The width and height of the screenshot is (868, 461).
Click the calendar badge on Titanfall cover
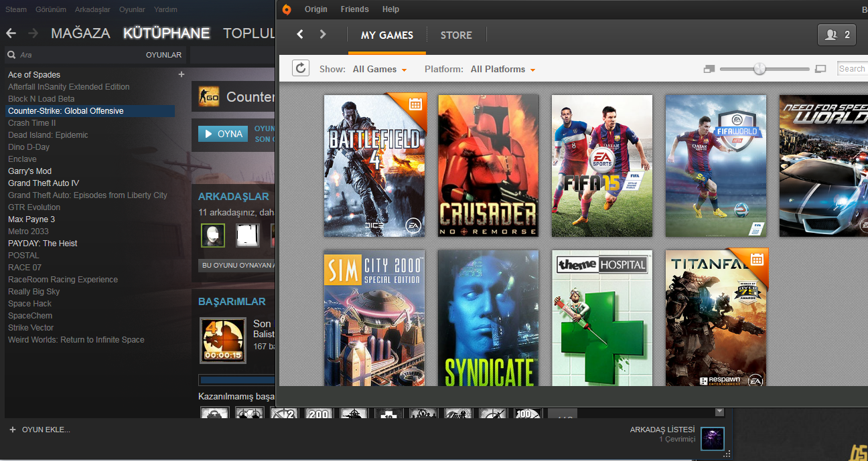tap(757, 259)
